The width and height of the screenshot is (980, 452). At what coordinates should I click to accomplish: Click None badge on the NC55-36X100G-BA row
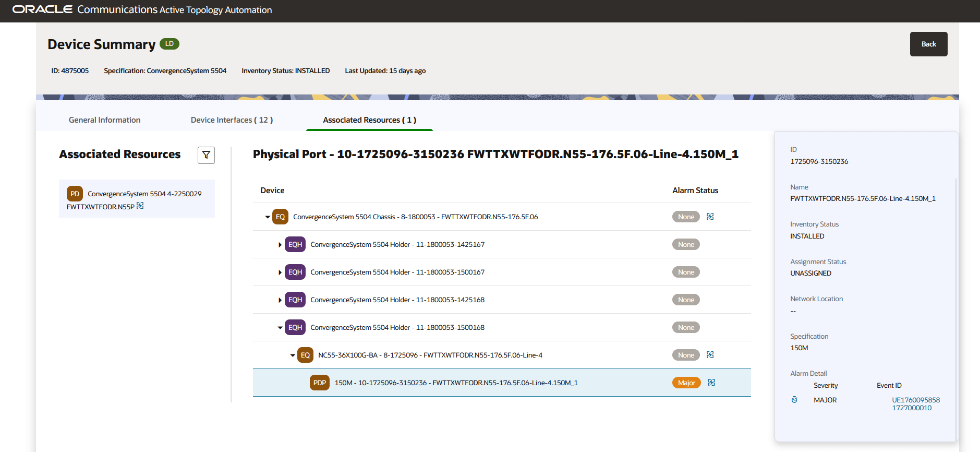[686, 355]
